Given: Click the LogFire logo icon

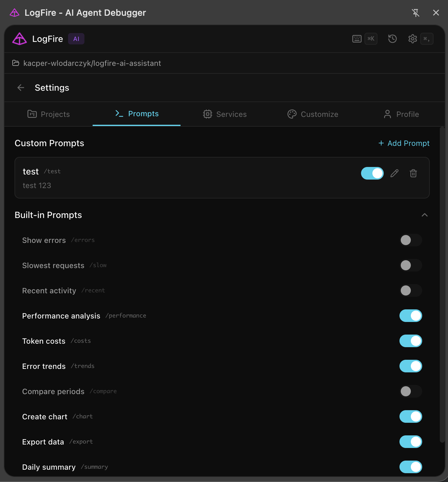Looking at the screenshot, I should [20, 39].
